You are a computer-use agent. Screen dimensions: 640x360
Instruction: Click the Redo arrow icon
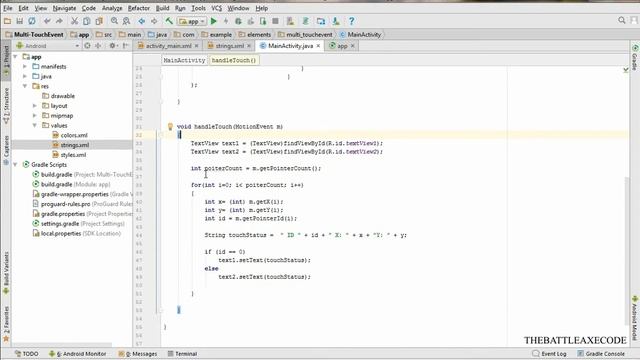coord(60,21)
